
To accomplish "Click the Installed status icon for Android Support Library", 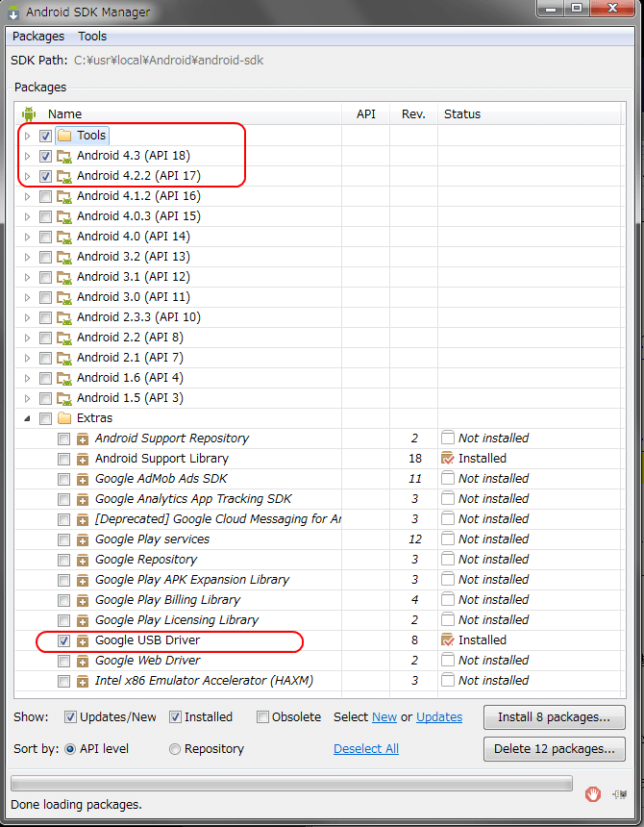I will [x=447, y=459].
